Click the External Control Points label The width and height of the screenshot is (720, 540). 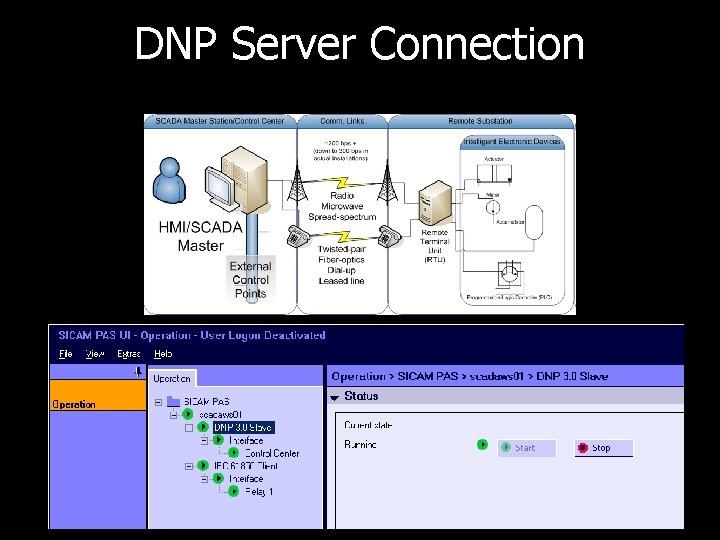click(251, 280)
